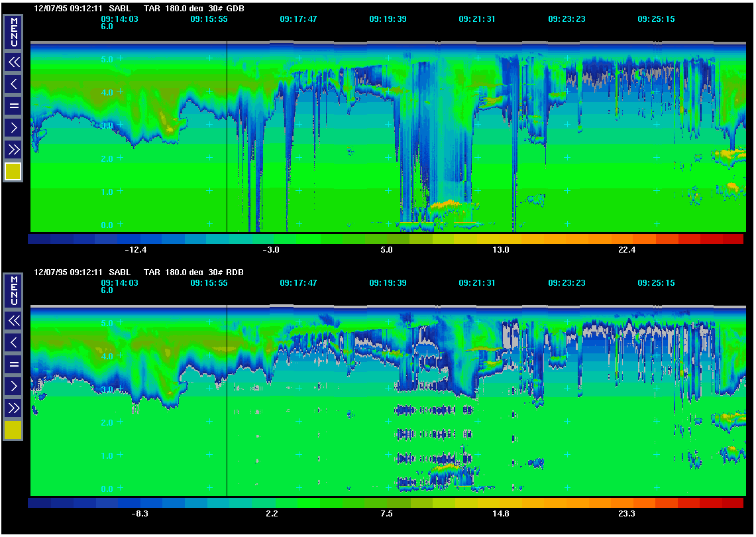Open the MENU button in upper panel
This screenshot has width=756, height=537.
pyautogui.click(x=13, y=32)
